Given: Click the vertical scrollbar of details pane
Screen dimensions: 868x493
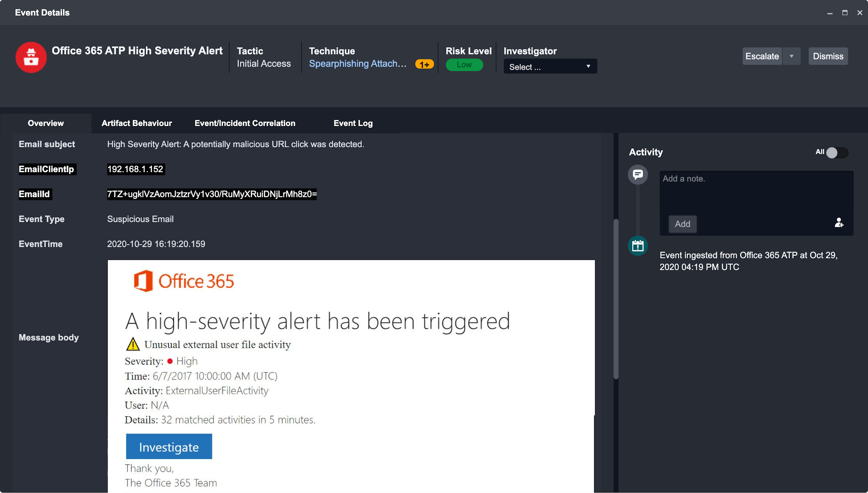Looking at the screenshot, I should (x=616, y=299).
